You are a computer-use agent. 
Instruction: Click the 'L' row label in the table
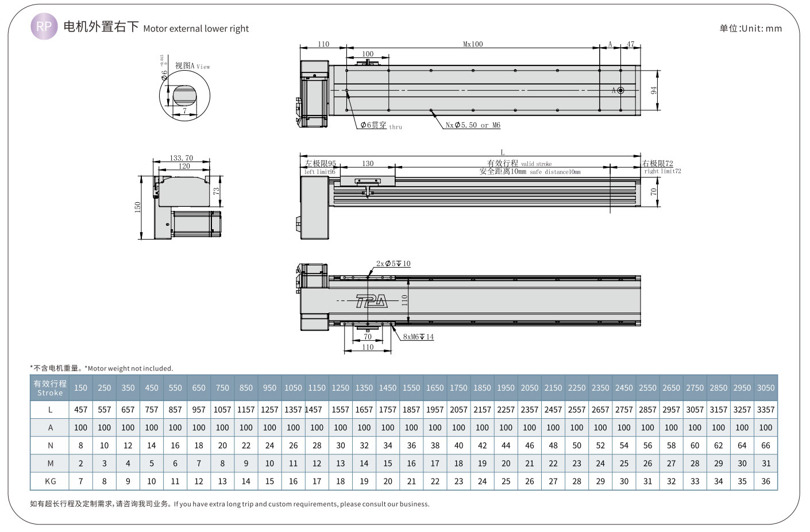50,410
